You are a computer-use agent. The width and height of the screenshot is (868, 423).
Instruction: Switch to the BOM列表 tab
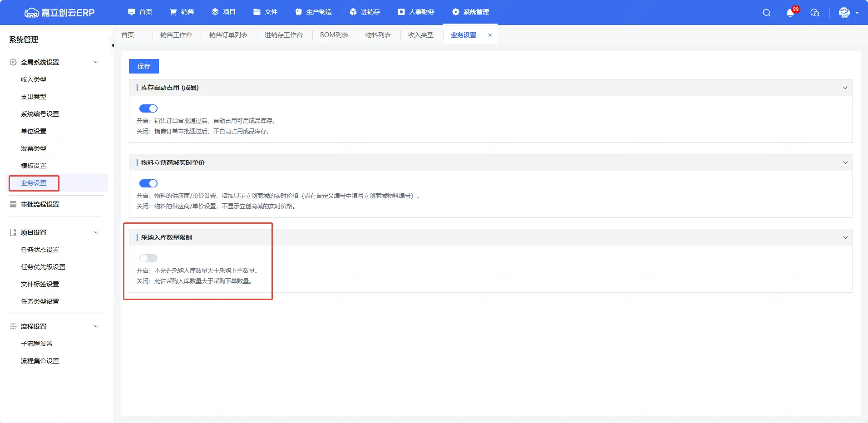[334, 35]
